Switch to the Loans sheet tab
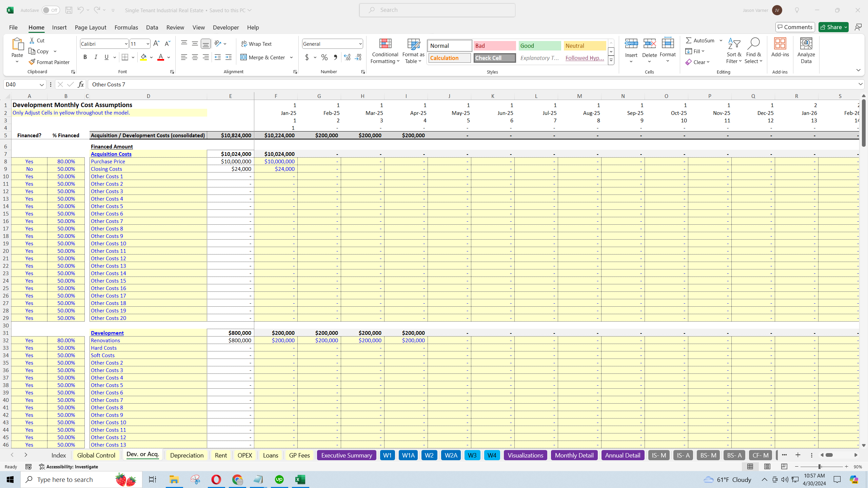Viewport: 868px width, 488px height. click(x=271, y=455)
